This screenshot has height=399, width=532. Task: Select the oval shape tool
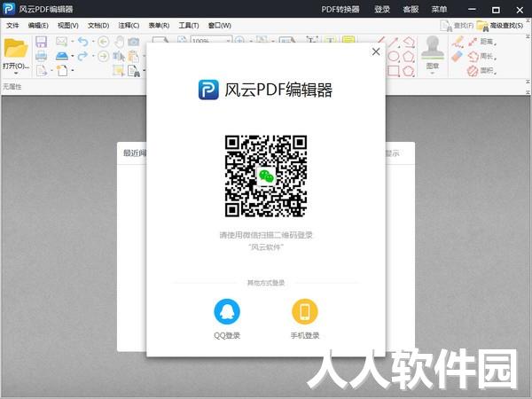coord(393,57)
